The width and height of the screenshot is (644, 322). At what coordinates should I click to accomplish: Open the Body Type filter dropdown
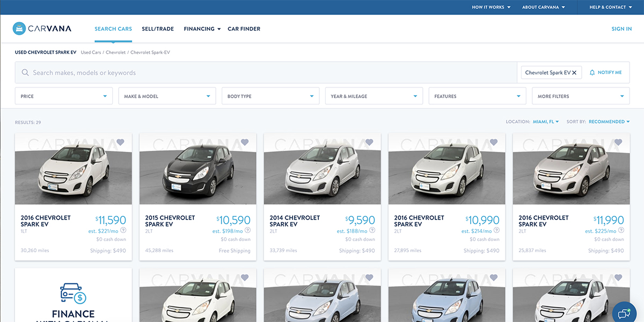[x=270, y=96]
